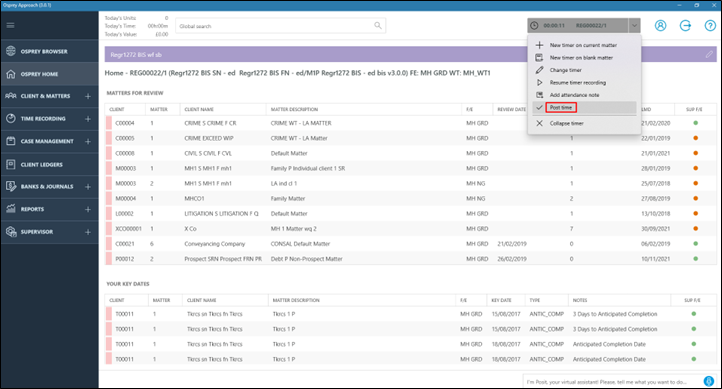722x389 pixels.
Task: Choose Resume timer recording
Action: (577, 82)
